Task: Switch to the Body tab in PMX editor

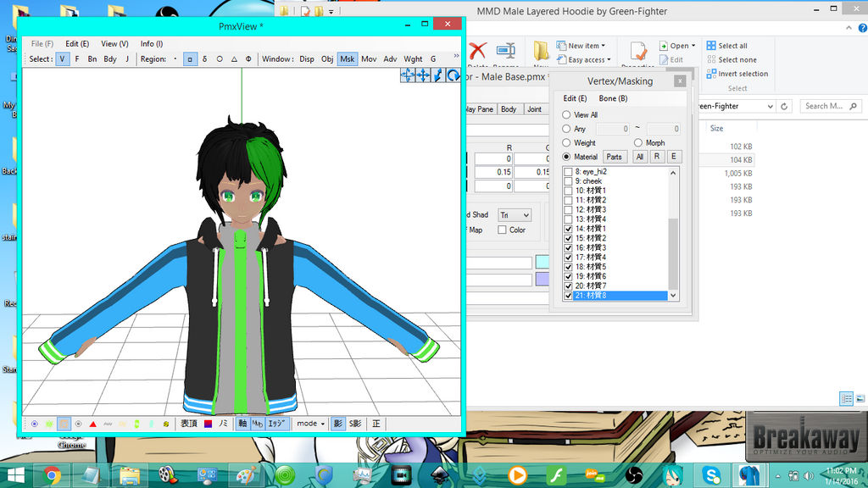Action: click(x=509, y=109)
